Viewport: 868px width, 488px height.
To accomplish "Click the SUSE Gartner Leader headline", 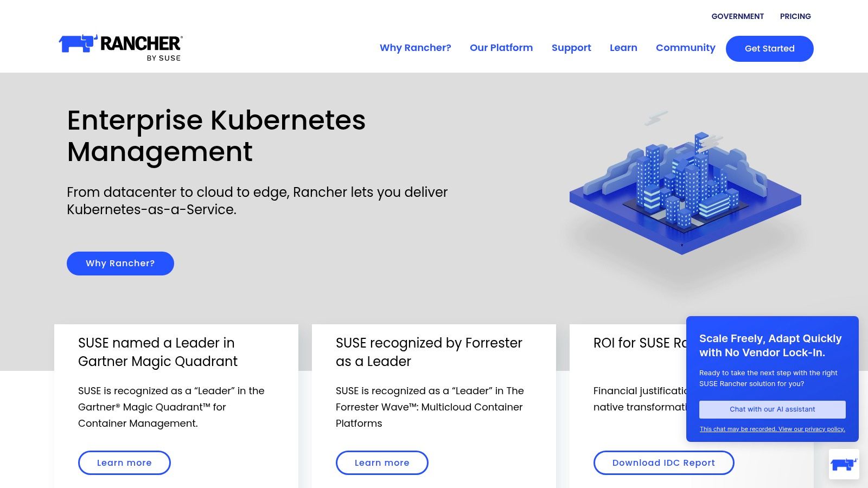I will [157, 352].
